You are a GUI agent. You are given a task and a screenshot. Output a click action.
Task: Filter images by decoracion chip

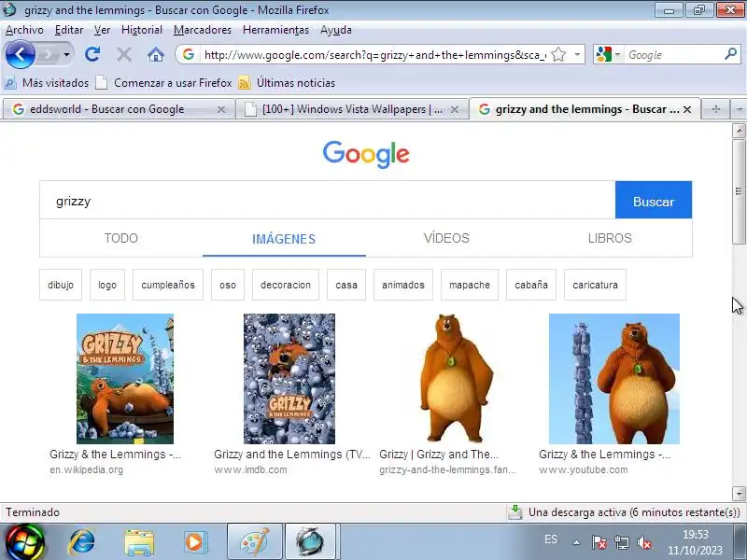click(x=286, y=285)
